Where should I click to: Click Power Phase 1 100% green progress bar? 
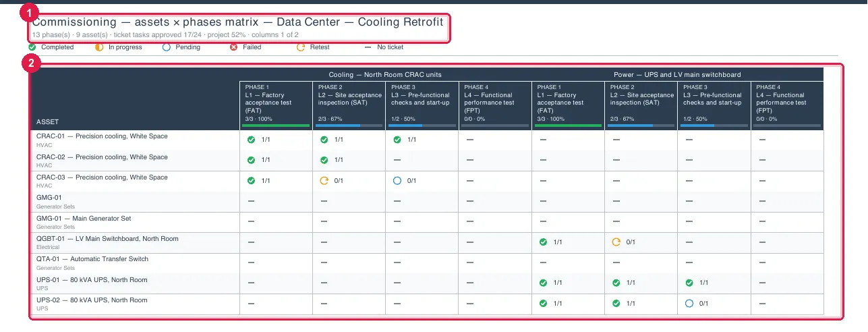point(568,126)
